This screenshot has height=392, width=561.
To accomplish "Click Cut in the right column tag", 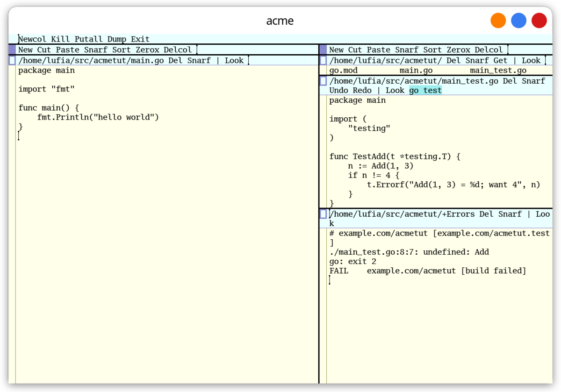I will (x=355, y=50).
